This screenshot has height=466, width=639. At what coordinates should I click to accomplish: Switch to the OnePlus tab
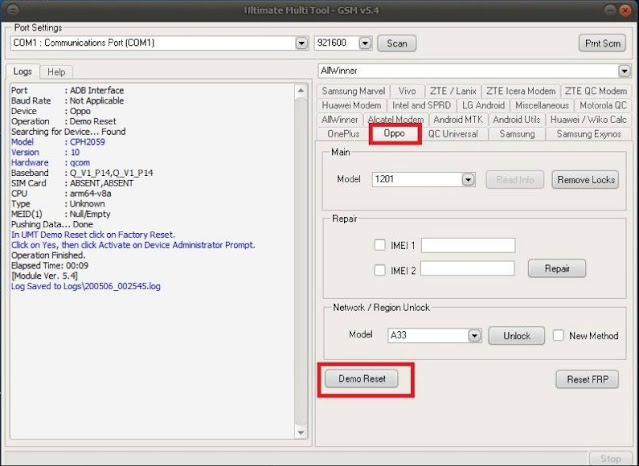tap(343, 134)
